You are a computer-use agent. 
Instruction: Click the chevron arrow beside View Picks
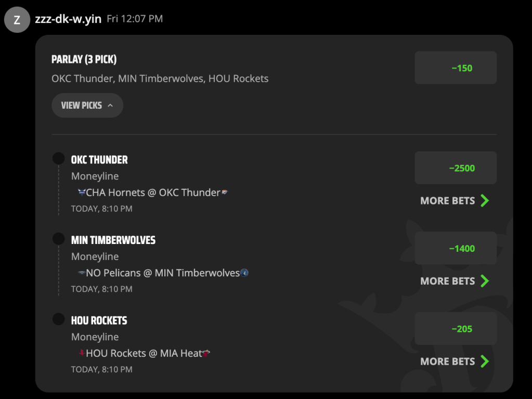pos(110,106)
